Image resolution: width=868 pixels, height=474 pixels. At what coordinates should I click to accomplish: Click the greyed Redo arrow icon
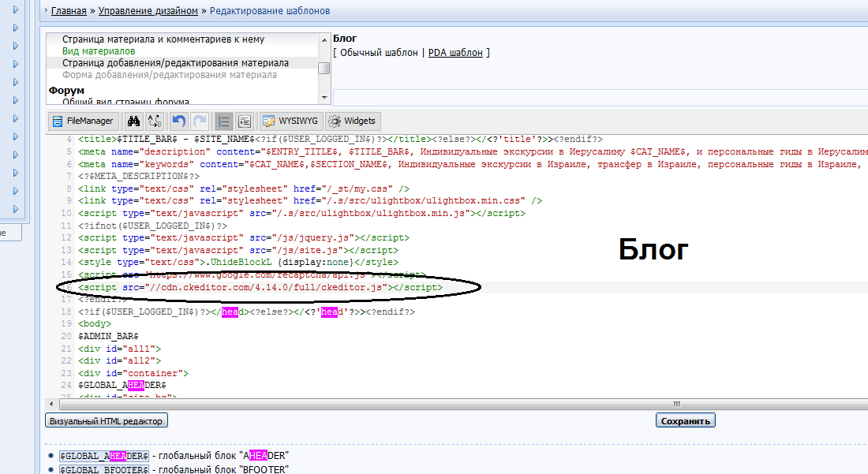[200, 121]
